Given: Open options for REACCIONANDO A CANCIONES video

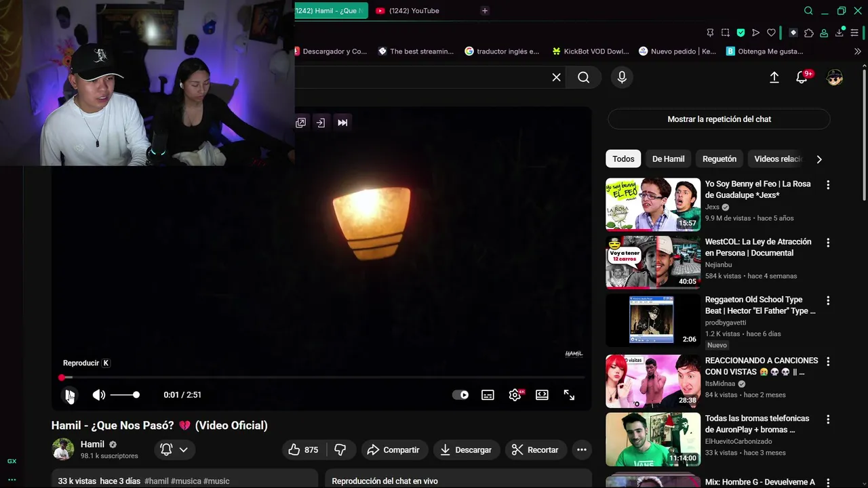Looking at the screenshot, I should pyautogui.click(x=828, y=361).
